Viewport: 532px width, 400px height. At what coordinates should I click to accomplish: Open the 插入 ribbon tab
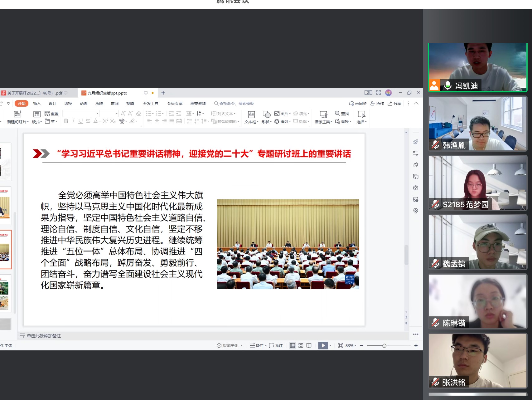[37, 104]
